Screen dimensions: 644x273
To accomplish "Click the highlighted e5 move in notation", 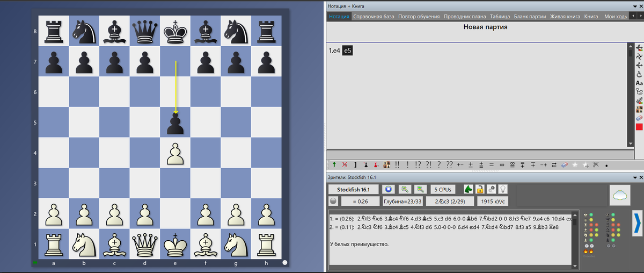I will click(348, 50).
